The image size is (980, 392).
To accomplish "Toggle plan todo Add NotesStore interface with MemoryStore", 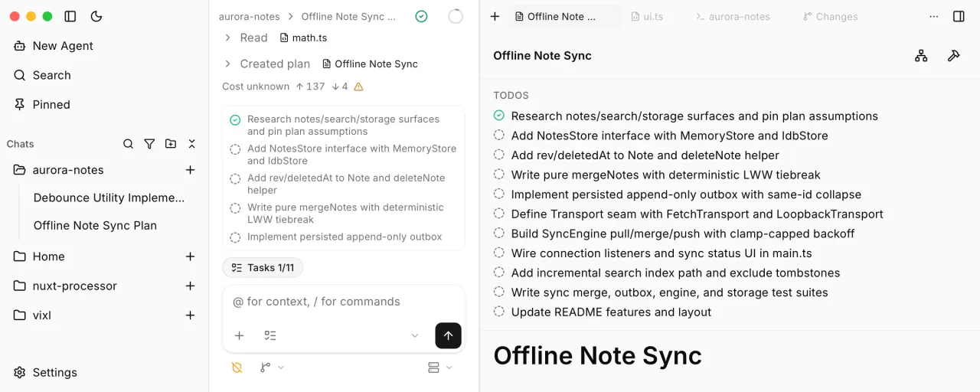I will pos(499,136).
